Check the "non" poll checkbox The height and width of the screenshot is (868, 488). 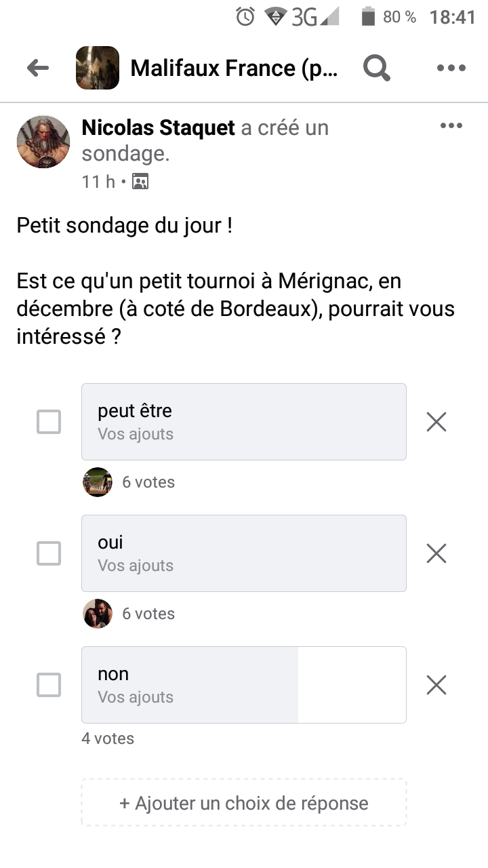[x=49, y=685]
